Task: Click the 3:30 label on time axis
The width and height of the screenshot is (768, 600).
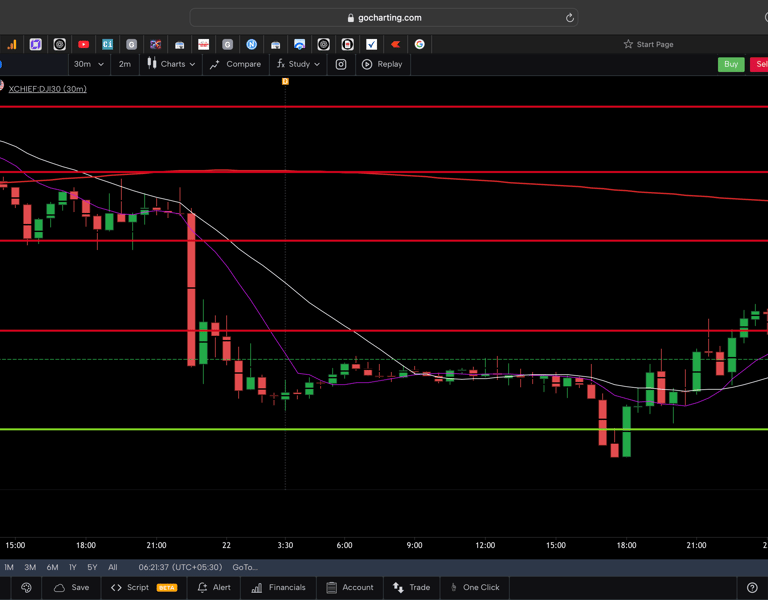Action: pyautogui.click(x=285, y=545)
